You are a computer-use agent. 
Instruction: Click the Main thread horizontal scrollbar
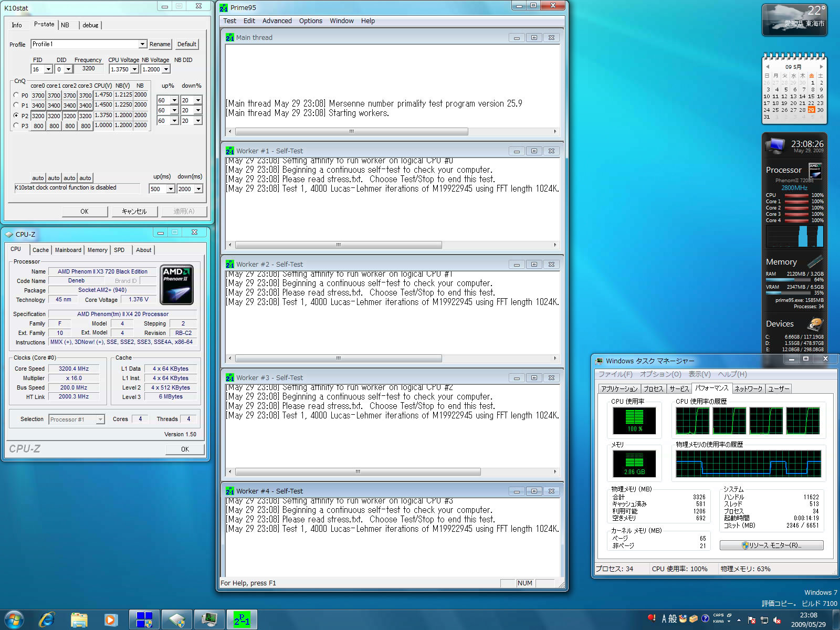pyautogui.click(x=392, y=132)
